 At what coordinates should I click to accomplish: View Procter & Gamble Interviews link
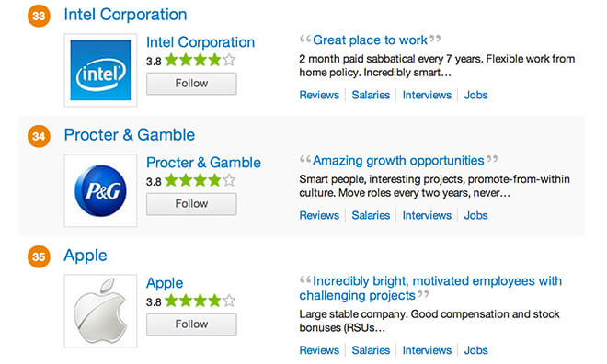click(x=427, y=215)
